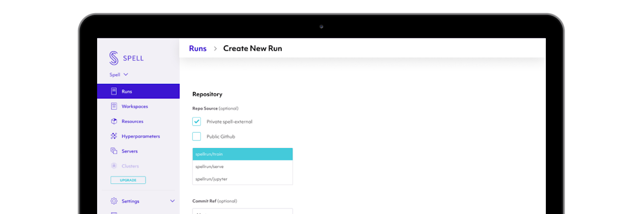Select spellrun/train repository option
644x214 pixels.
[x=243, y=154]
